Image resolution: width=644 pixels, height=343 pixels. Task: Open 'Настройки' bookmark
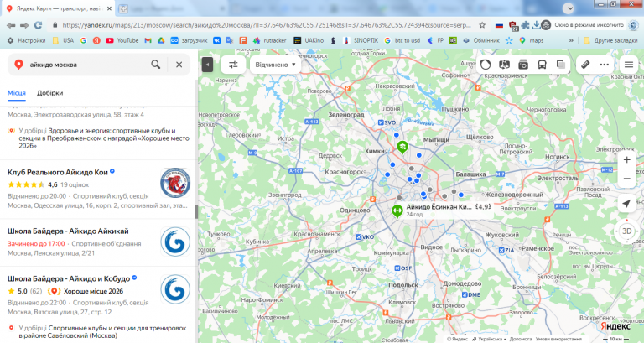point(27,40)
